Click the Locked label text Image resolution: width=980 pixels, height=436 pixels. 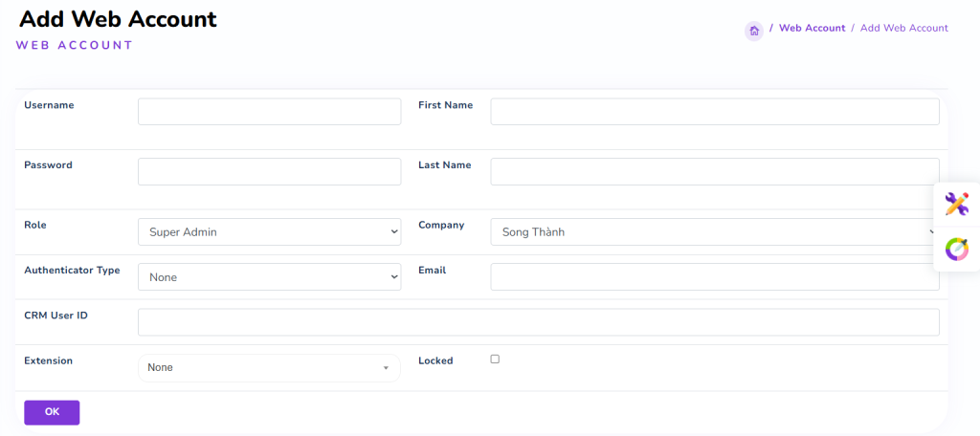pyautogui.click(x=435, y=361)
